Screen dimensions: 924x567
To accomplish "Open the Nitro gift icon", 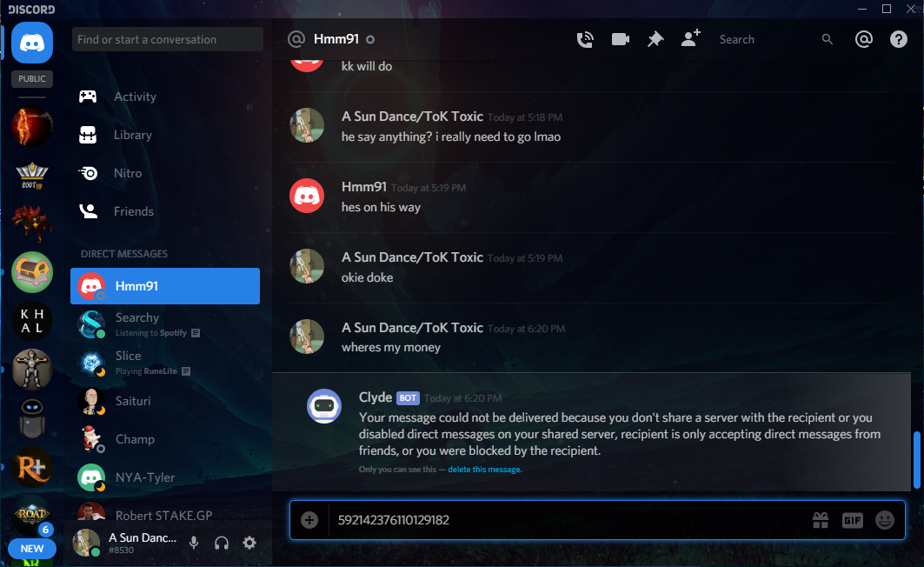I will tap(821, 520).
